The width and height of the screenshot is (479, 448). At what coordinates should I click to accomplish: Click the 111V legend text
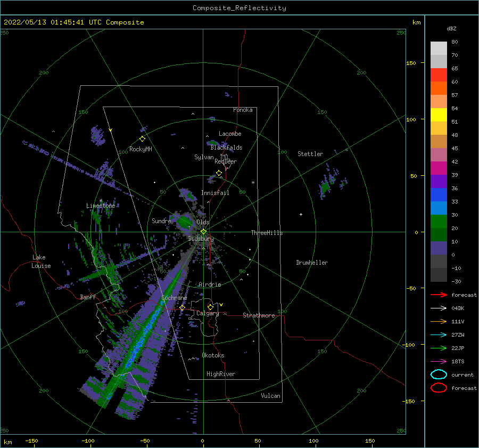pyautogui.click(x=458, y=321)
